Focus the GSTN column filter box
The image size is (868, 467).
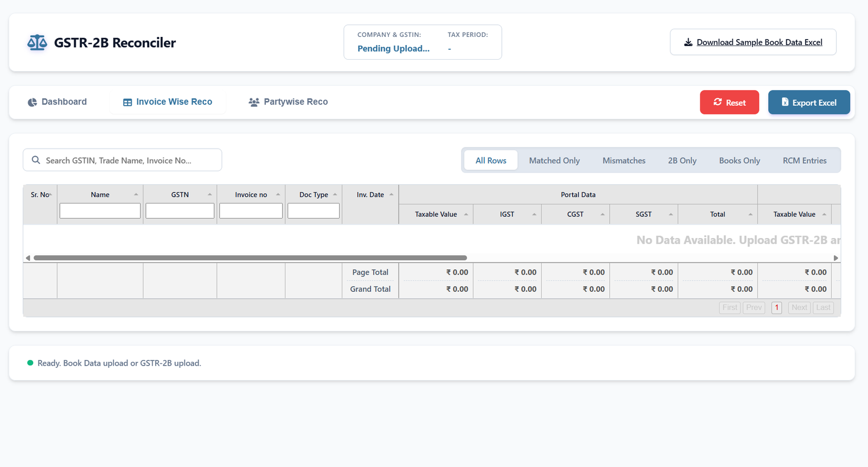(180, 211)
